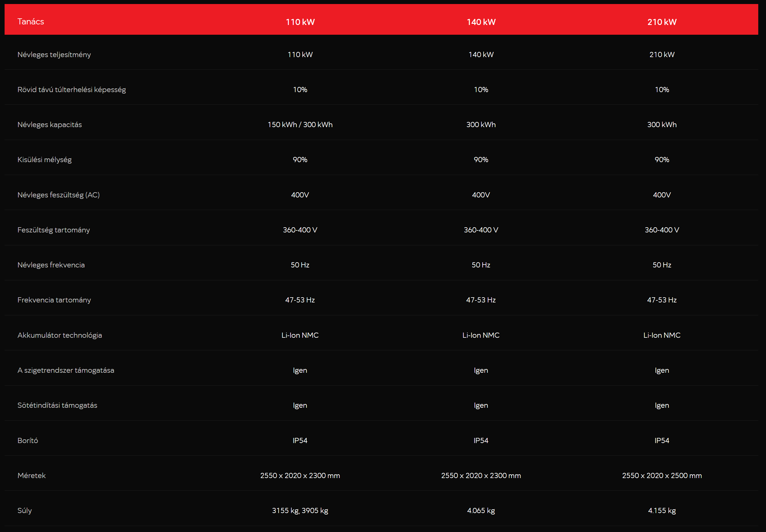The image size is (766, 532).
Task: Click the Frekvencia tartomány row label
Action: (54, 300)
